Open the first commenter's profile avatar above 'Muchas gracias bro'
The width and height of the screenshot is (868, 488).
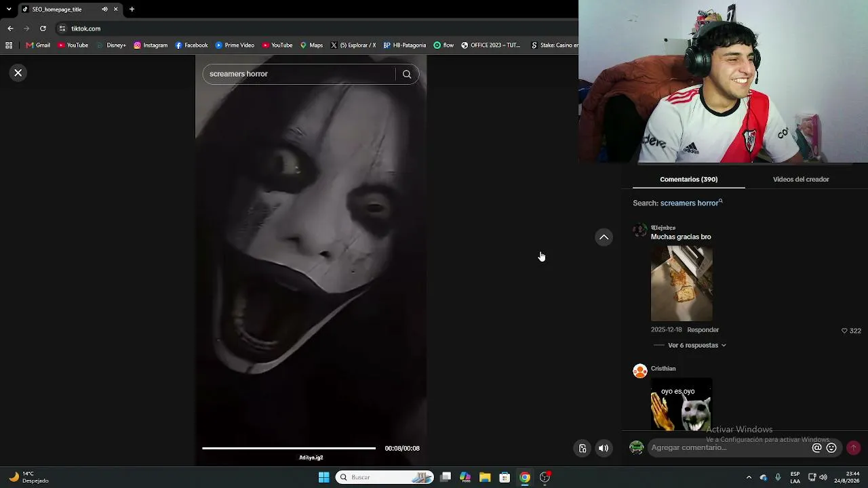[x=640, y=231]
